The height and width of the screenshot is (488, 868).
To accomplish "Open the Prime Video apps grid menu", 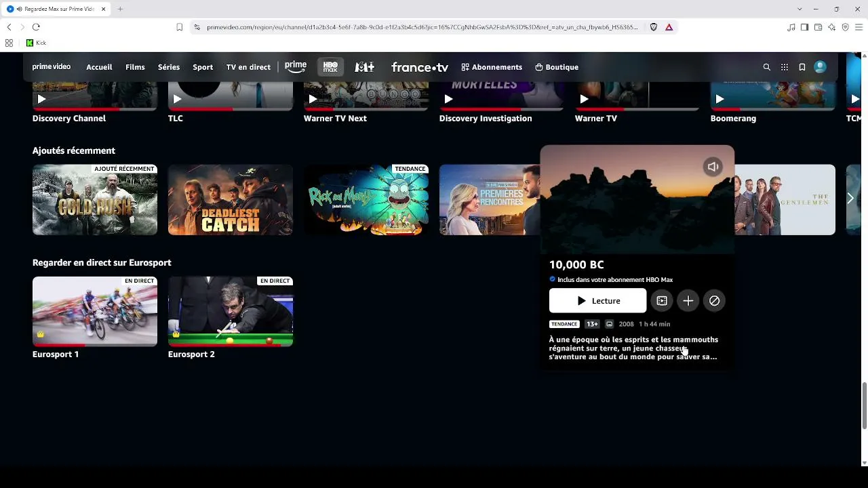I will (785, 67).
